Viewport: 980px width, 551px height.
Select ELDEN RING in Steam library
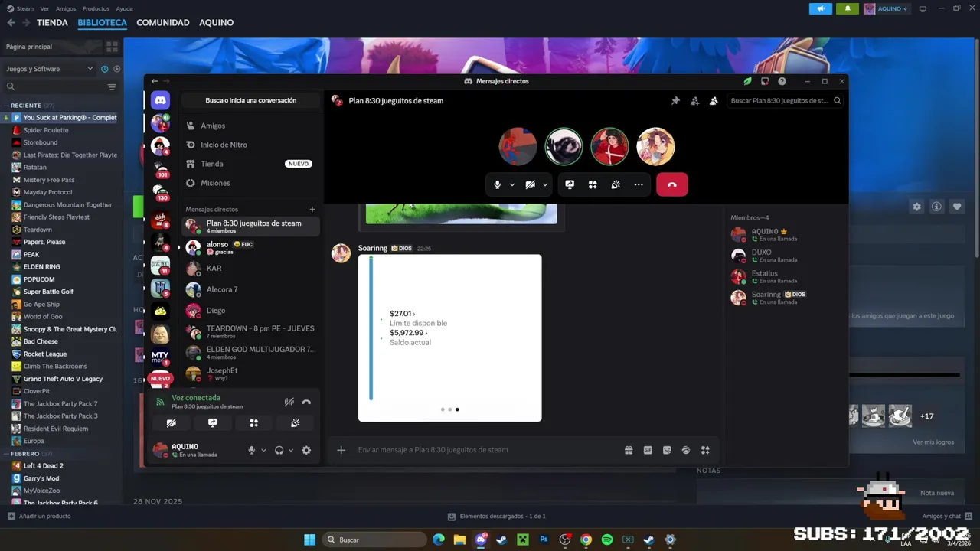click(41, 267)
